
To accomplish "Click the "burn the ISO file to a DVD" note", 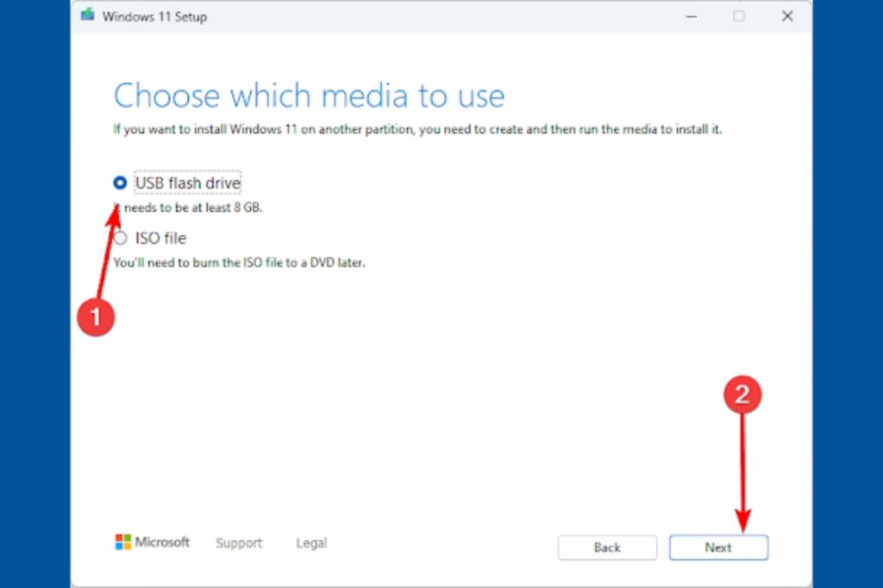I will tap(240, 262).
